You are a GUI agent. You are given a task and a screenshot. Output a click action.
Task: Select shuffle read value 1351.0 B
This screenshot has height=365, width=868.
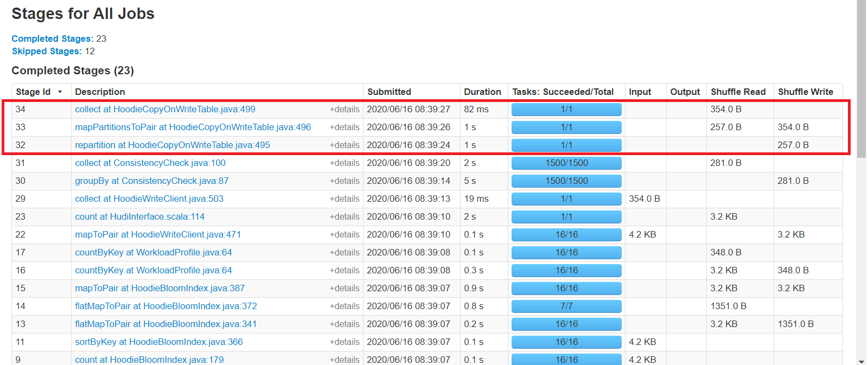coord(729,306)
